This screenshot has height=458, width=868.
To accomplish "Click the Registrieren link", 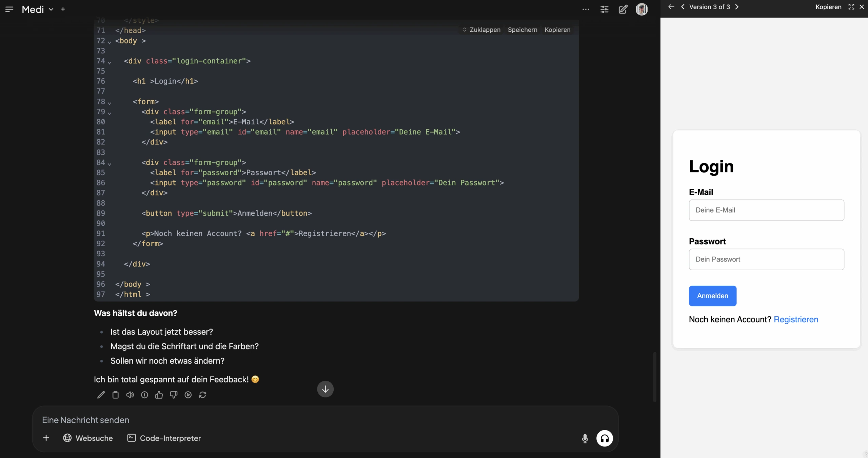I will pos(796,319).
